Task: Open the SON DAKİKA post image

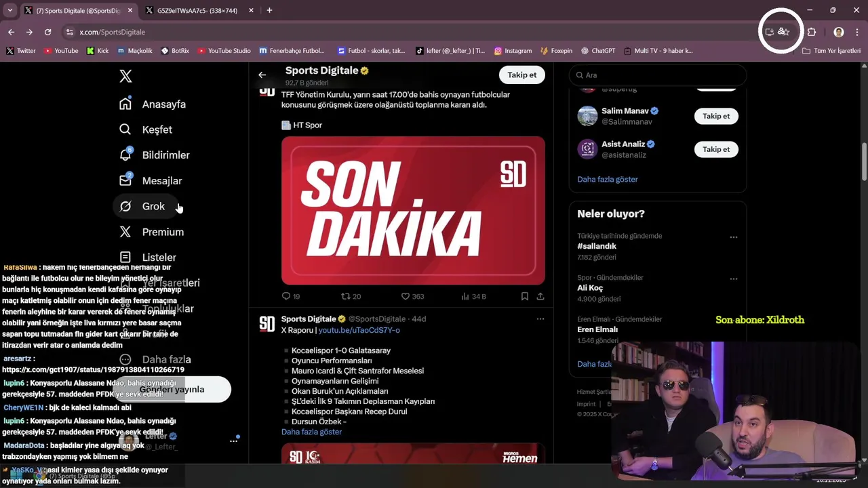Action: [x=413, y=210]
